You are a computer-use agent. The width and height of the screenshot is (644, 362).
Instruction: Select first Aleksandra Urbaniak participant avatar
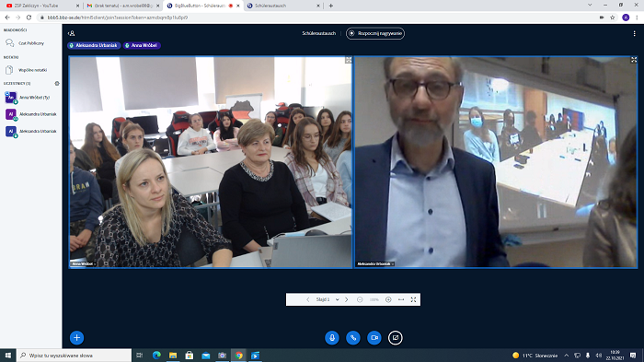tap(11, 114)
